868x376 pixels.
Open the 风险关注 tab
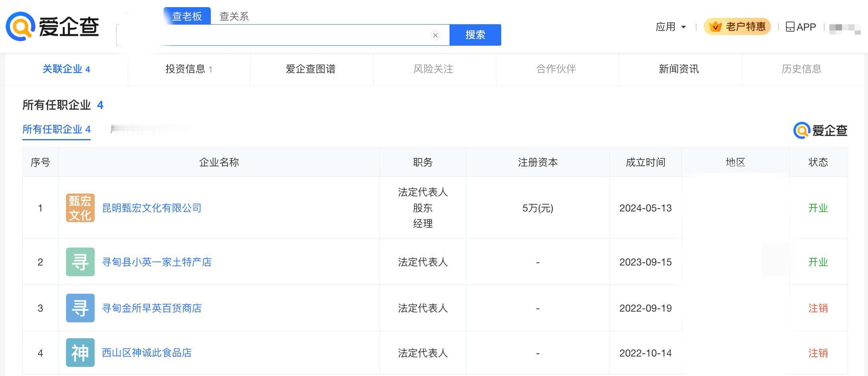pos(433,69)
